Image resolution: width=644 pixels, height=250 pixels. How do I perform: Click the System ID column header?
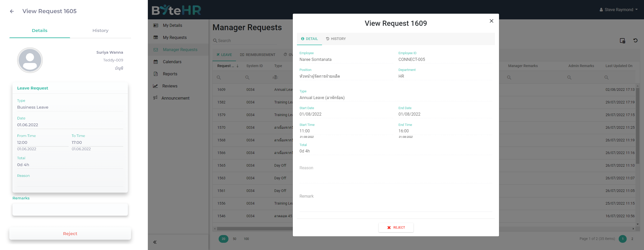coord(254,66)
